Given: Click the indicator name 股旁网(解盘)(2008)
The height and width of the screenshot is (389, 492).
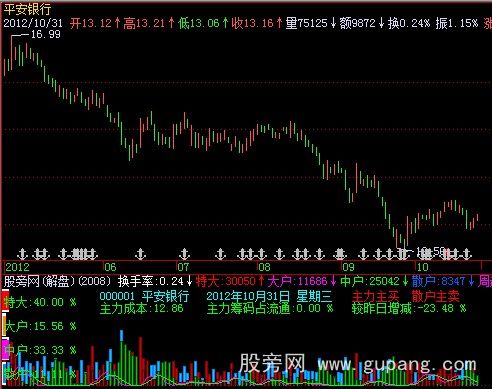Looking at the screenshot, I should 57,282.
